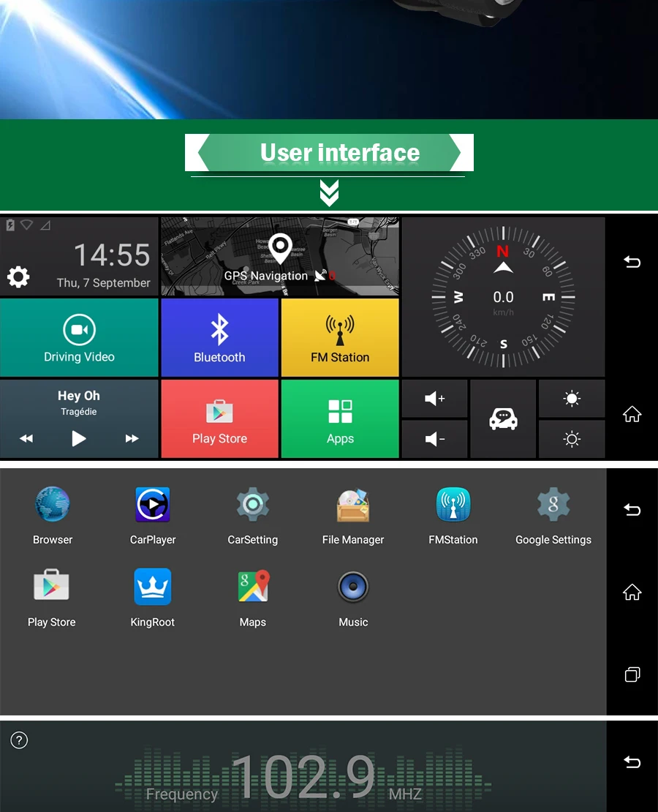The height and width of the screenshot is (812, 658).
Task: Open the GPS Navigation map tile
Action: [280, 256]
